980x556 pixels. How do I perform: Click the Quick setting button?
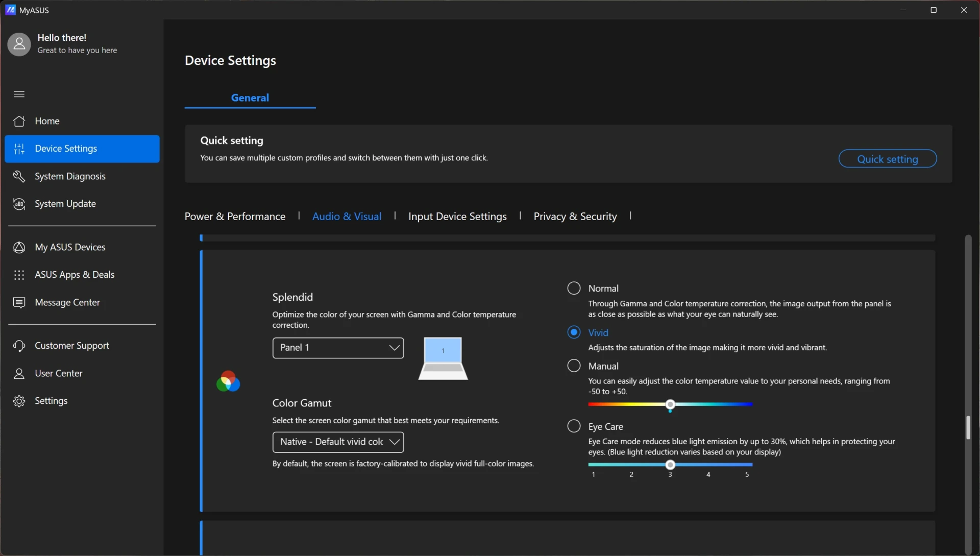pos(888,159)
